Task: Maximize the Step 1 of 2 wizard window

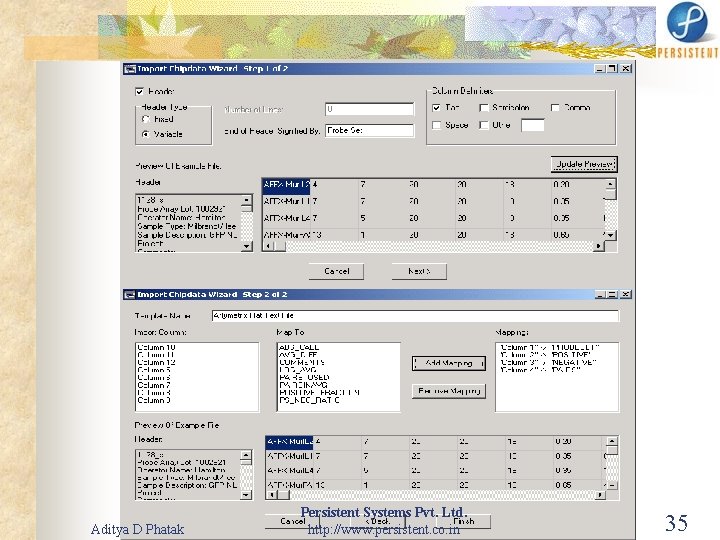Action: [x=613, y=68]
